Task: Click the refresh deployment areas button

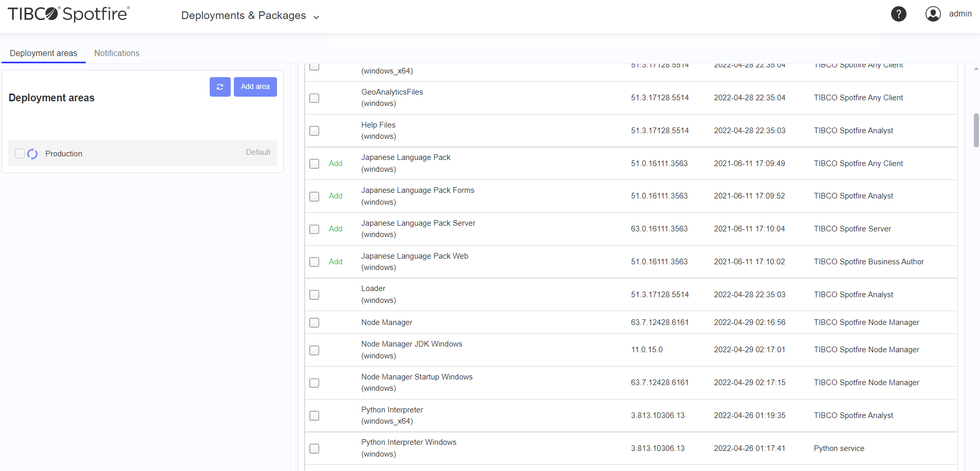Action: [220, 87]
